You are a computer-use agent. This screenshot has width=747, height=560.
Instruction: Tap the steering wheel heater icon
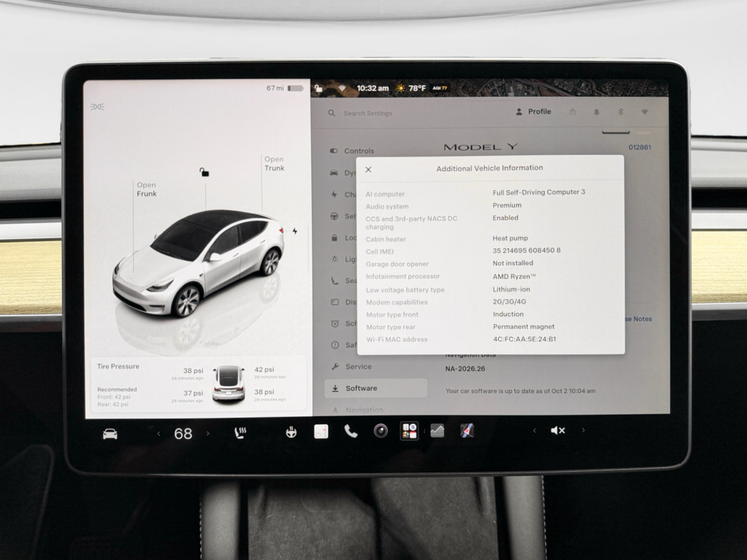[x=291, y=432]
